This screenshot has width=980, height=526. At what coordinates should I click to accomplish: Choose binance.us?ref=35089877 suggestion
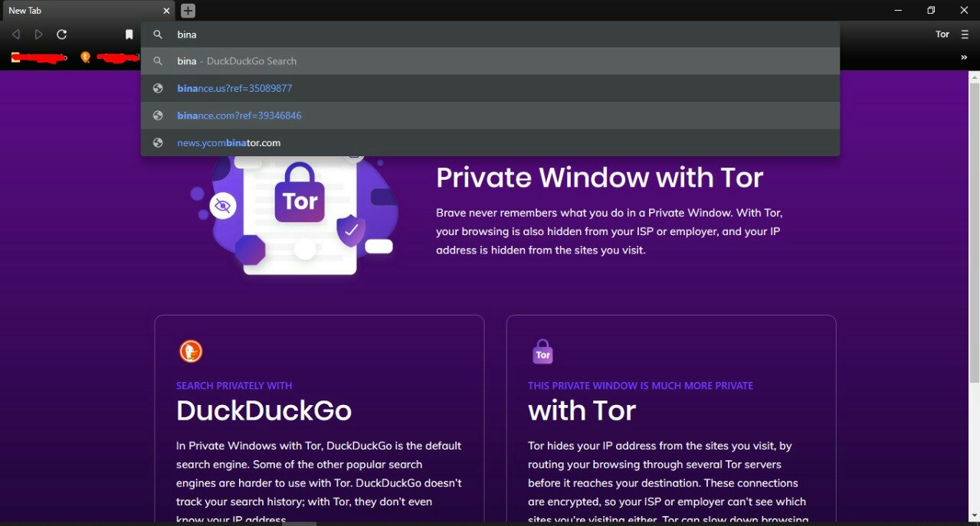[490, 88]
